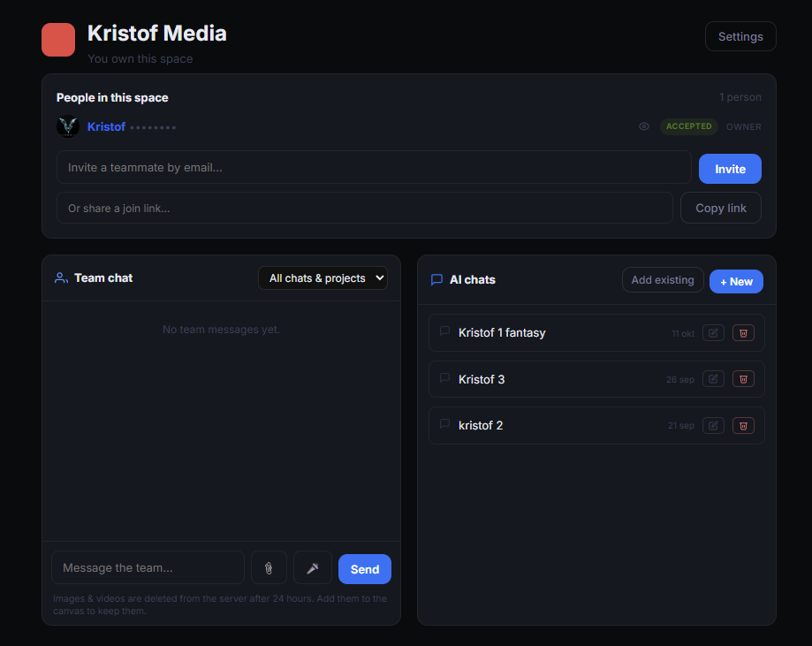Image resolution: width=812 pixels, height=646 pixels.
Task: Click the 1 person count label
Action: (740, 97)
